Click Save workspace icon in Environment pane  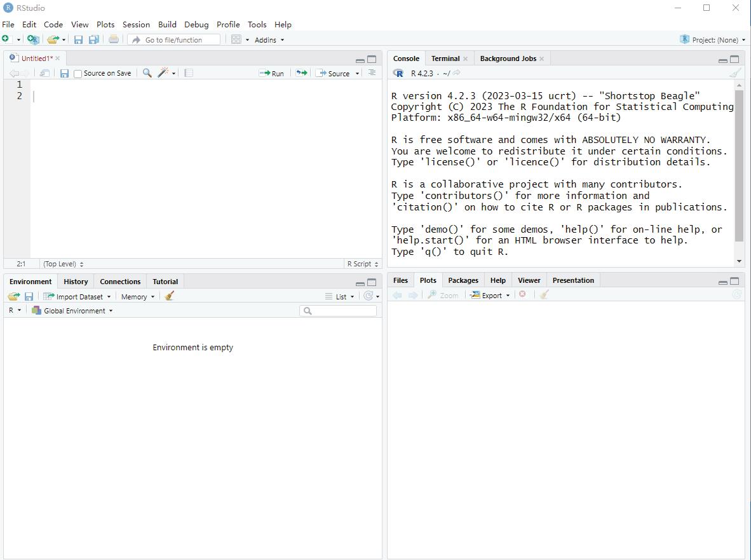(x=29, y=296)
